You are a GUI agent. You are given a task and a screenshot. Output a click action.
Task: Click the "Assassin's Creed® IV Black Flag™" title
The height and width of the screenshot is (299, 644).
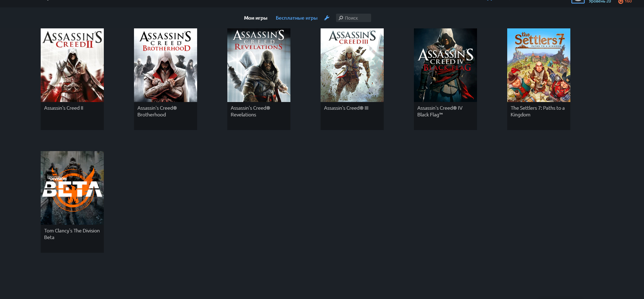440,111
